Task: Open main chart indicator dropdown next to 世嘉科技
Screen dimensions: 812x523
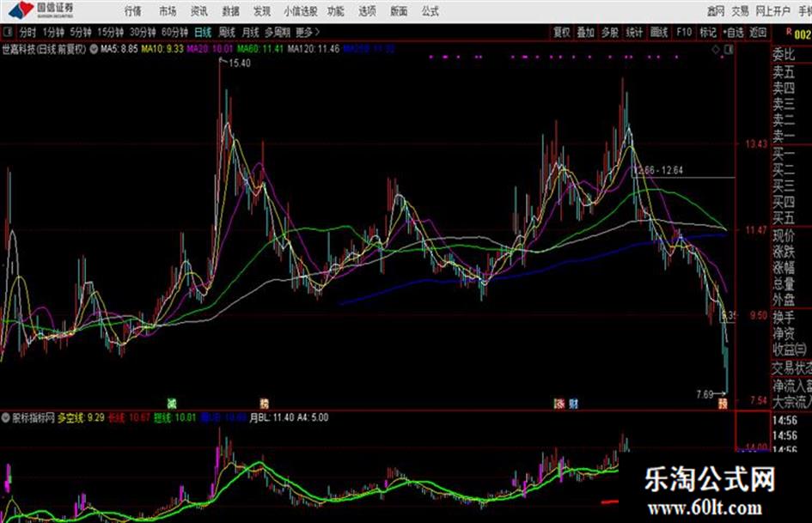Action: coord(94,49)
